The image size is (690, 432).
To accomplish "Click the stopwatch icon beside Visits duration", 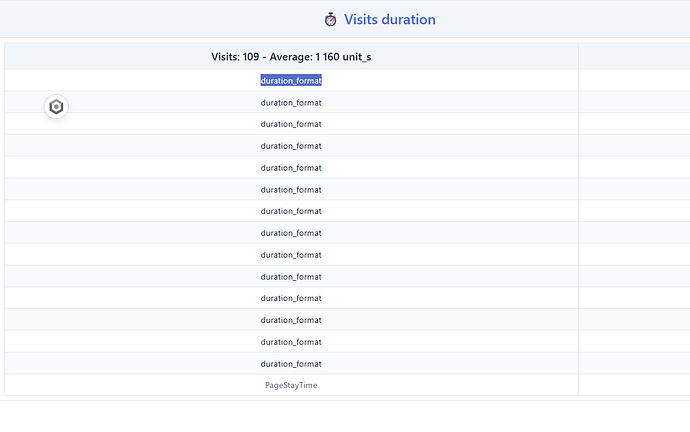I will point(330,19).
